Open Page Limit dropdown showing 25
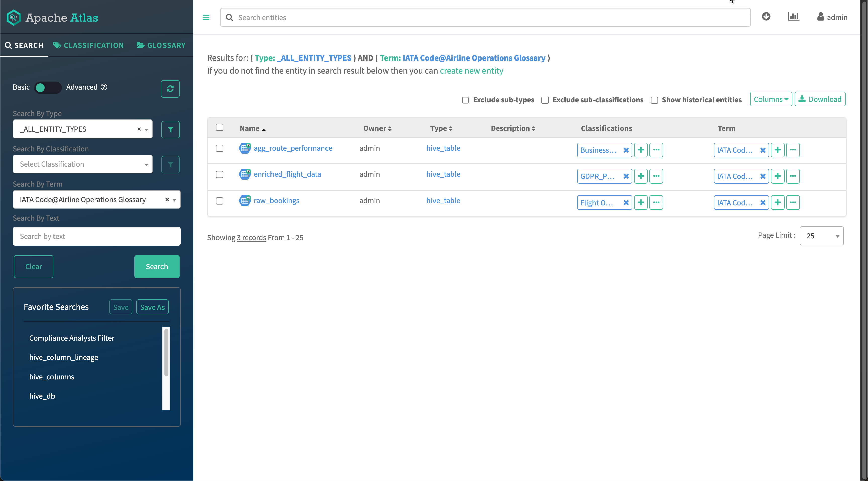This screenshot has width=868, height=481. click(821, 236)
